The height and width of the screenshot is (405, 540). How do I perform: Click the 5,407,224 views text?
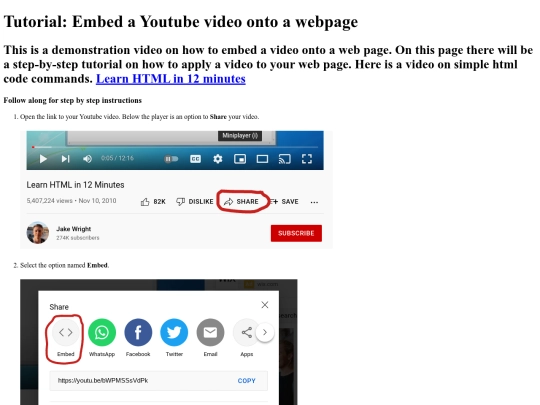tap(50, 201)
